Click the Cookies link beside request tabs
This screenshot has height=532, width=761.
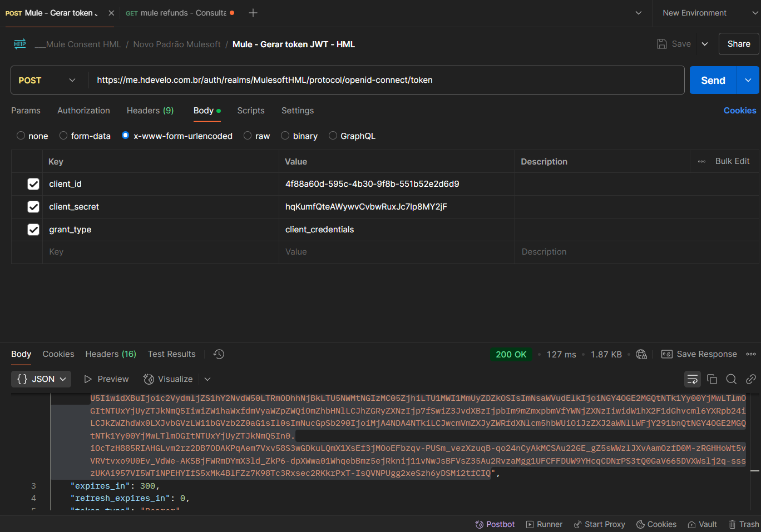739,111
